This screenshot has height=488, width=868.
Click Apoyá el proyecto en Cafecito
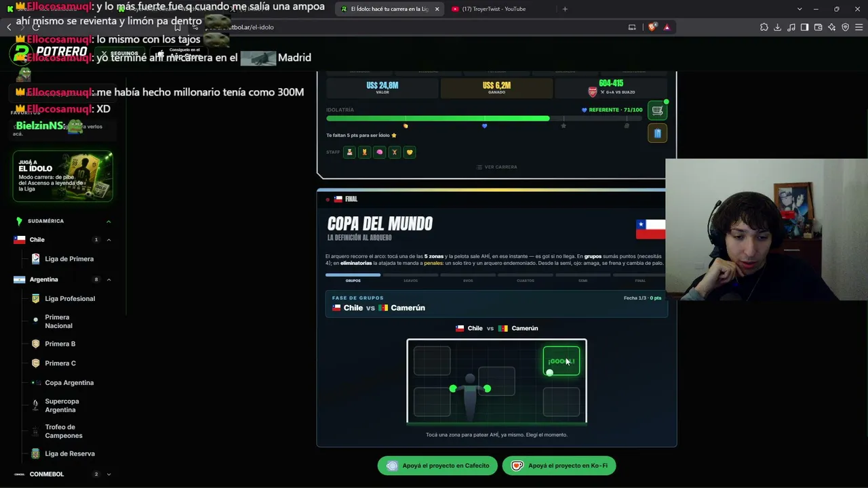[x=437, y=466]
